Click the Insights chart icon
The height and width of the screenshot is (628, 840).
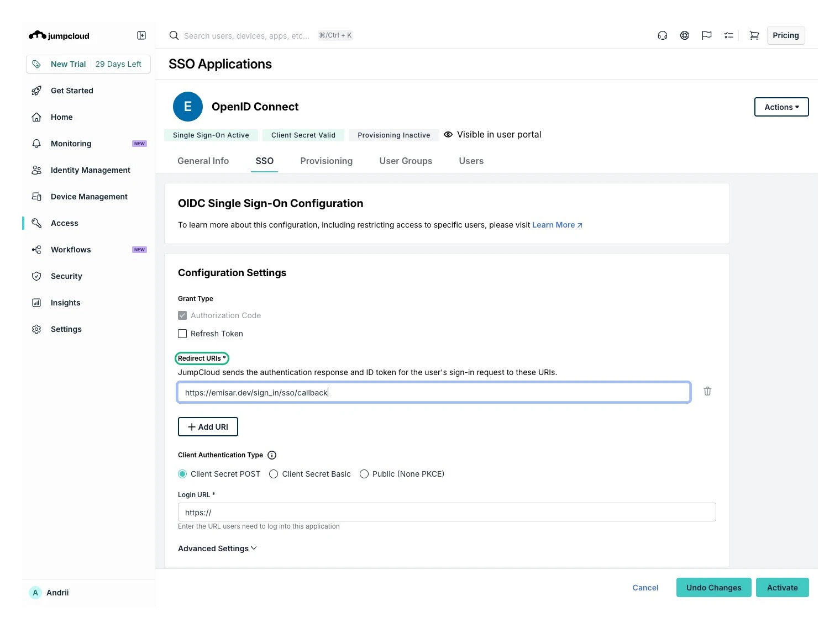tap(36, 303)
